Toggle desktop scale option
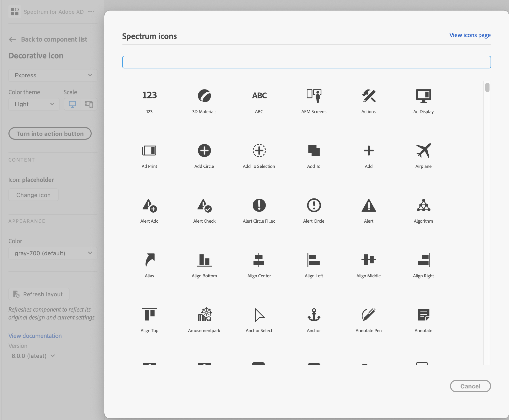The height and width of the screenshot is (420, 509). (72, 104)
